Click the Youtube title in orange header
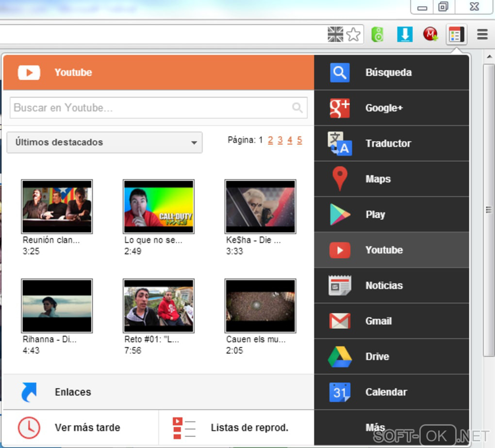 click(73, 73)
